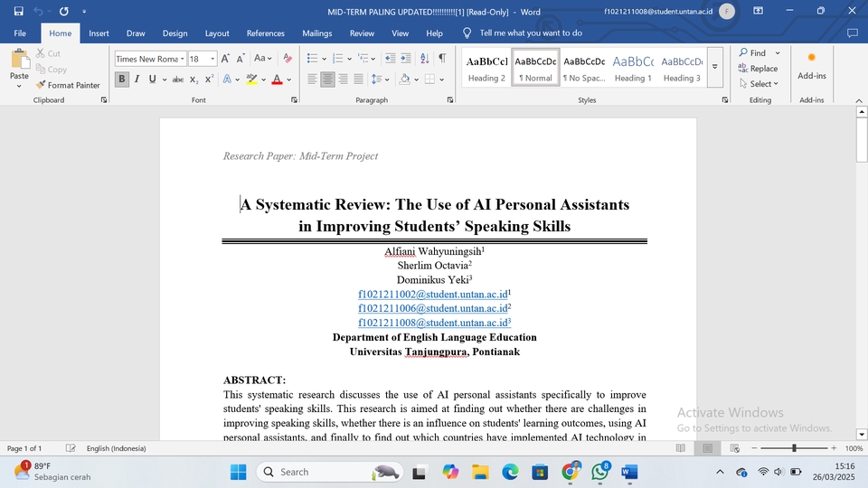Toggle Italic formatting

[137, 80]
